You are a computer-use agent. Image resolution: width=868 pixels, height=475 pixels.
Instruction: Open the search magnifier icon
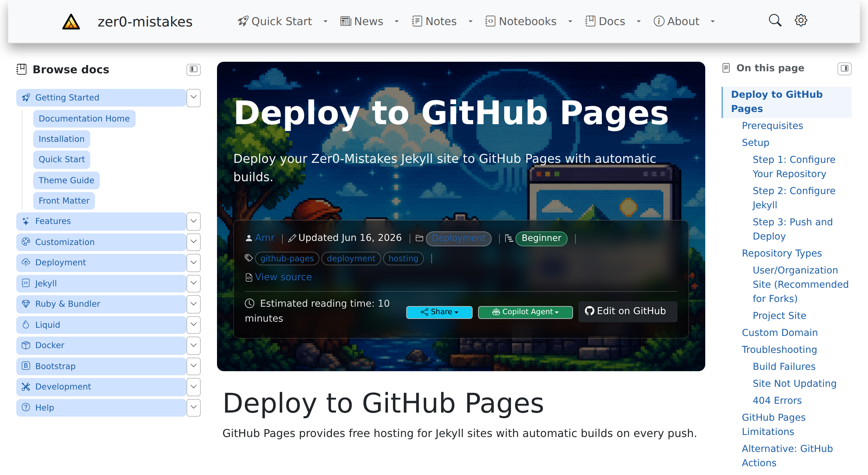tap(775, 21)
